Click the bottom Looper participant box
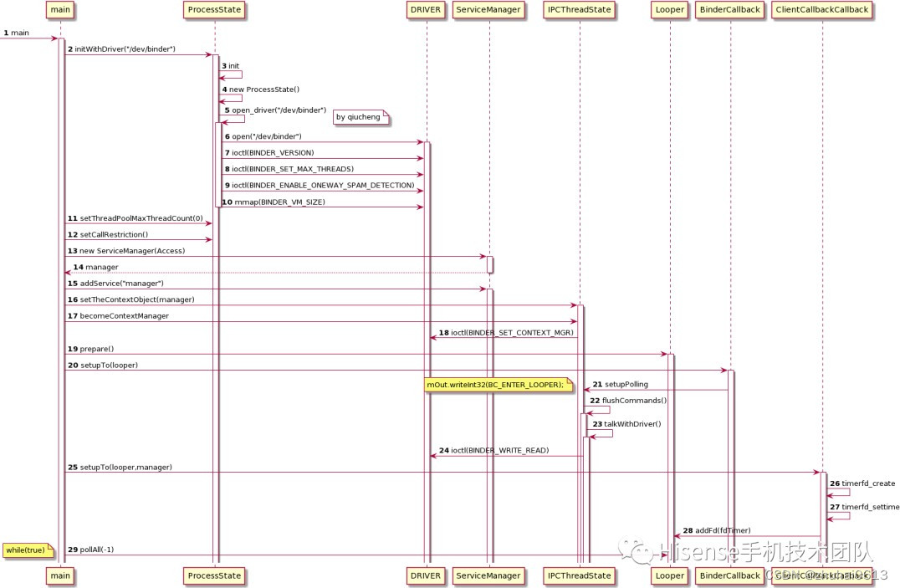Screen dimensions: 900x588 (x=670, y=576)
